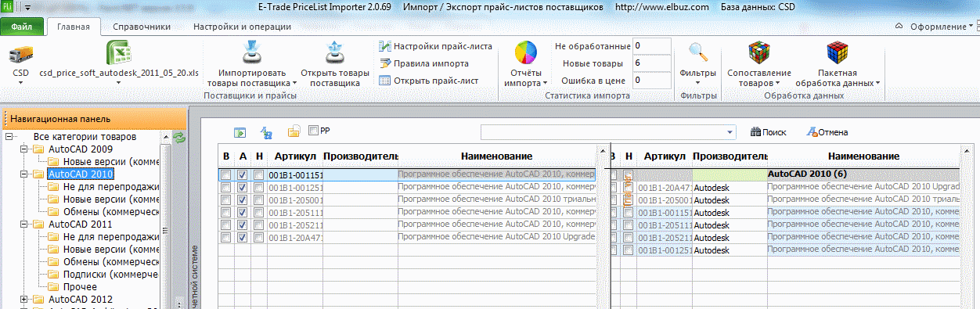Open Правила импорта
This screenshot has width=980, height=309.
pyautogui.click(x=423, y=63)
